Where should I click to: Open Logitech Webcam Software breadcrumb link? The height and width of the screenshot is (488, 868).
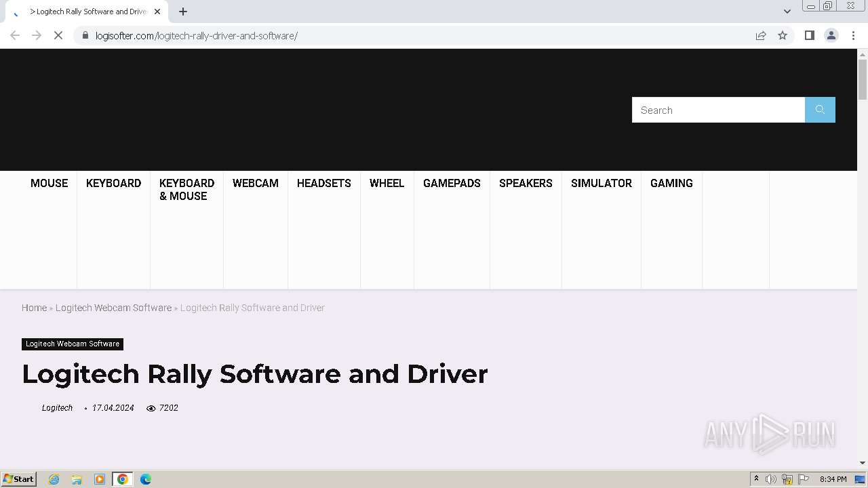point(113,308)
